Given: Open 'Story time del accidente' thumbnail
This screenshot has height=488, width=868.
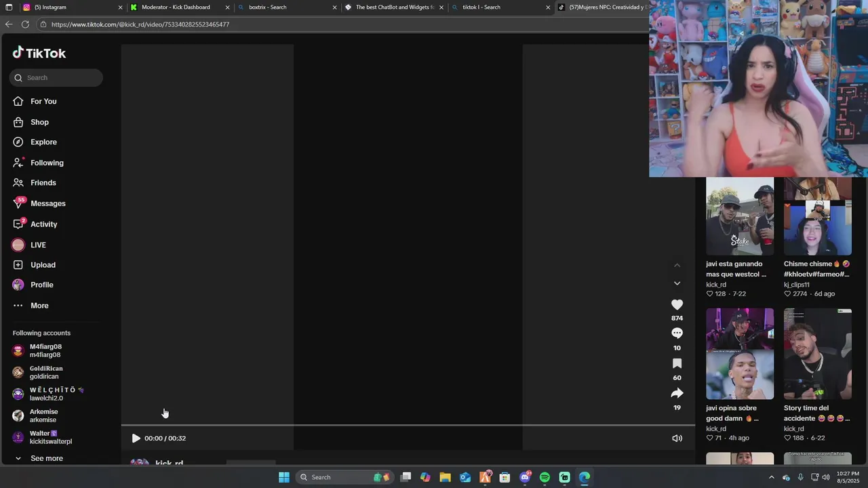Looking at the screenshot, I should click(818, 354).
